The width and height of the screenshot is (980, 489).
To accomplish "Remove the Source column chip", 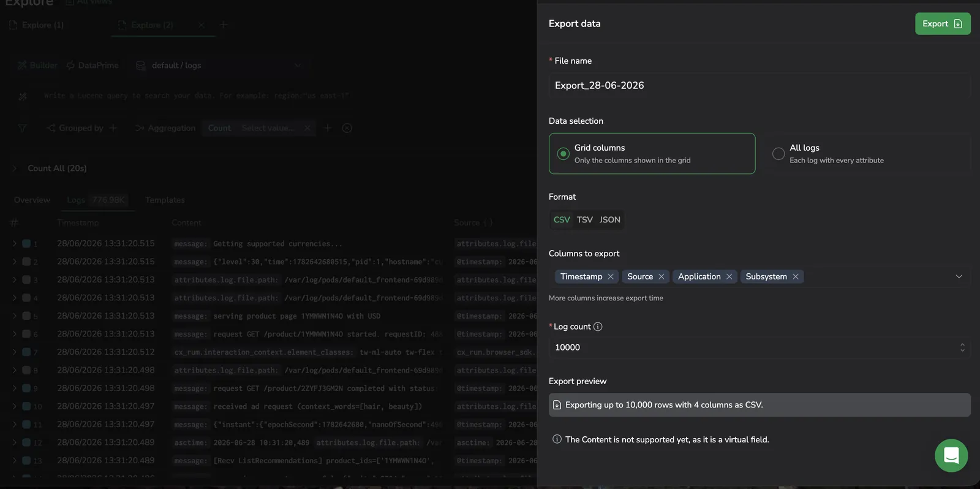I will pos(661,276).
